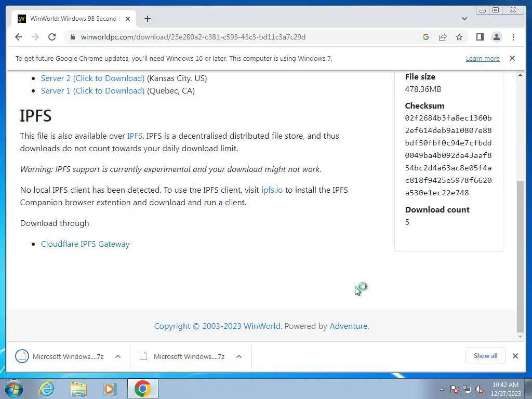Select the WinWorld Windows 98 tab
532x399 pixels.
pos(73,19)
